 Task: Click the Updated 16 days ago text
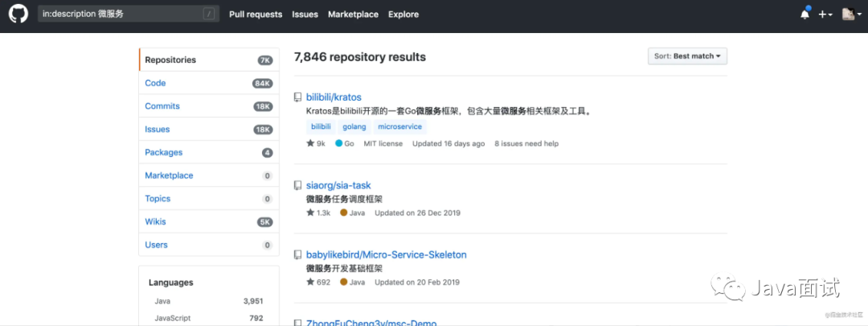448,143
